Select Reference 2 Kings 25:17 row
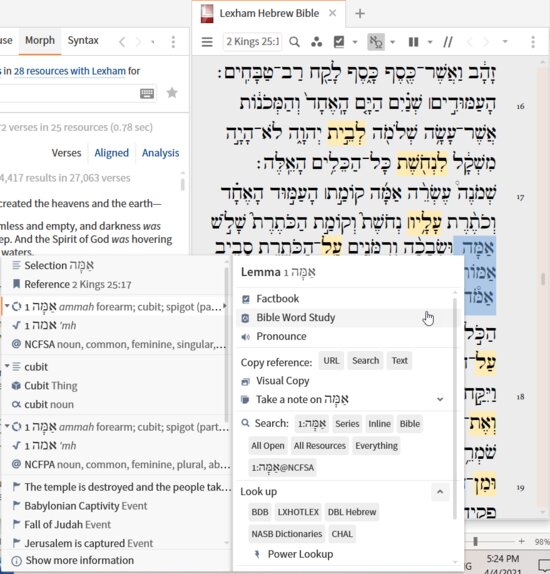 115,284
